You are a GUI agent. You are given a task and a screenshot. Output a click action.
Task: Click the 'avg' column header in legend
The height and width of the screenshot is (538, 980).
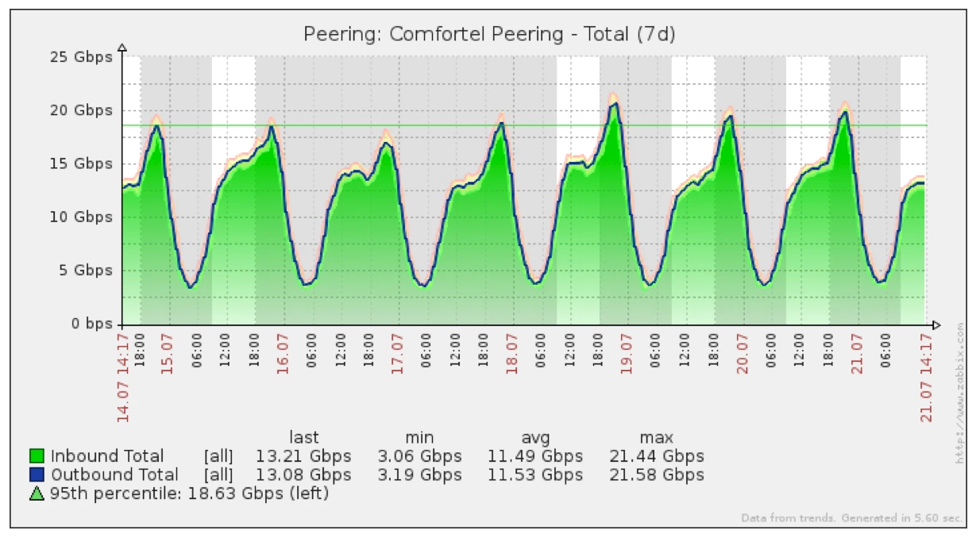coord(534,437)
